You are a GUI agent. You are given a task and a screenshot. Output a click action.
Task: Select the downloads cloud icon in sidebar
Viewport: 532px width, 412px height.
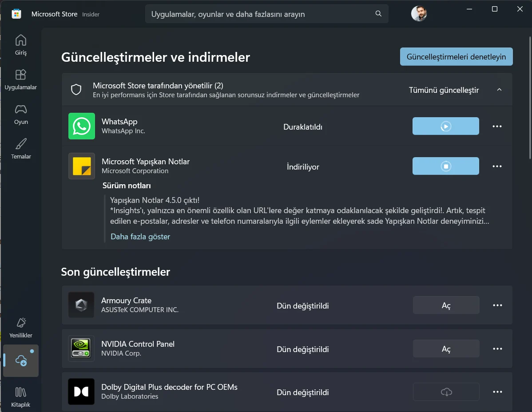[21, 360]
